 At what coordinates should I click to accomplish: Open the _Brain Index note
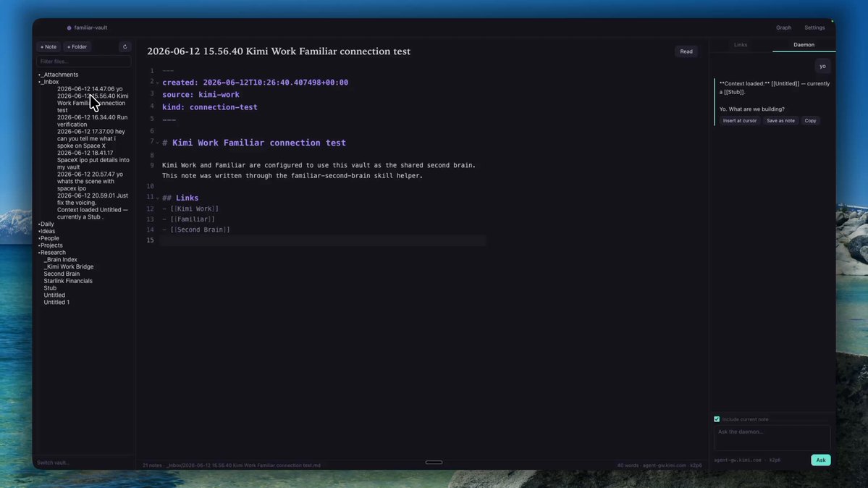60,260
